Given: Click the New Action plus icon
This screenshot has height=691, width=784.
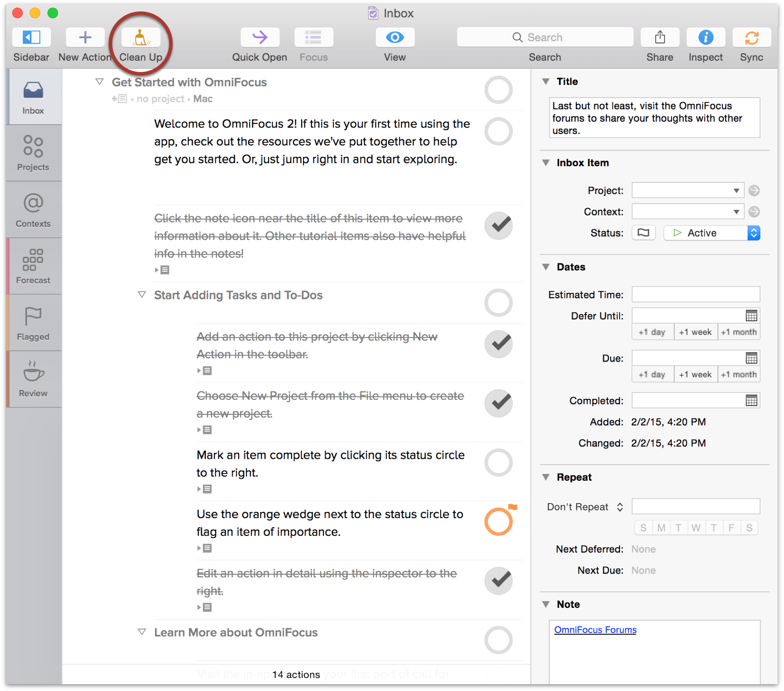Looking at the screenshot, I should (85, 37).
